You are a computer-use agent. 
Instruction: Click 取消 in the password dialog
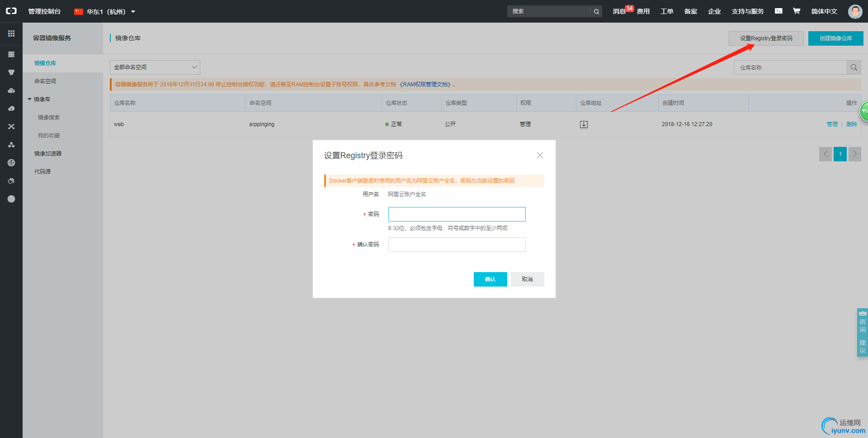point(527,279)
